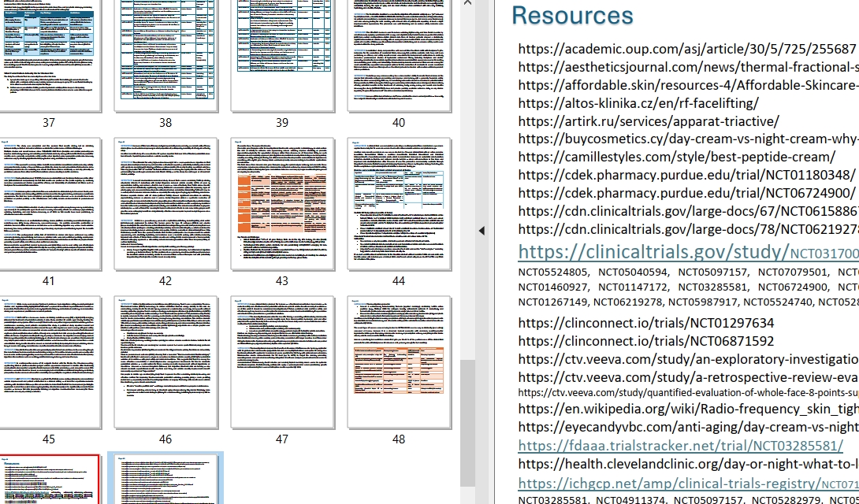Navigate to page 45 thumbnail
Viewport: 859px width, 504px height.
pyautogui.click(x=49, y=362)
